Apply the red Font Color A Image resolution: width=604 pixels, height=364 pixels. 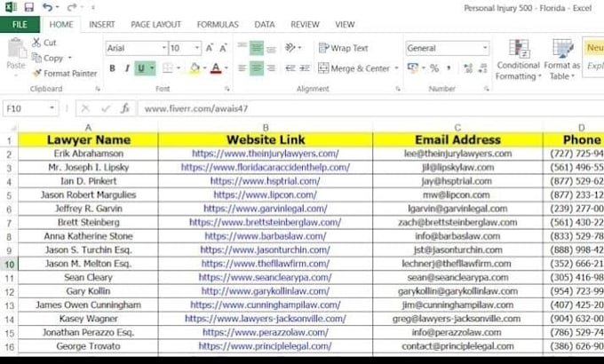point(216,68)
